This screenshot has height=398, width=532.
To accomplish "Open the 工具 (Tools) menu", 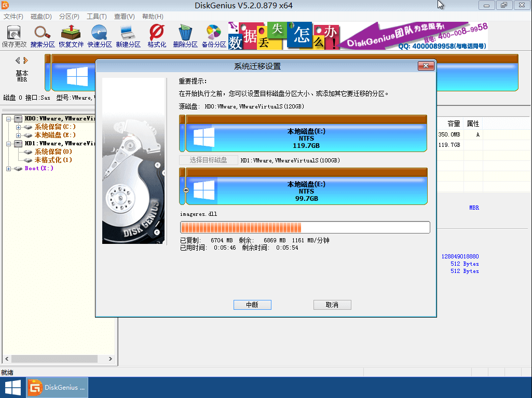I will point(96,16).
